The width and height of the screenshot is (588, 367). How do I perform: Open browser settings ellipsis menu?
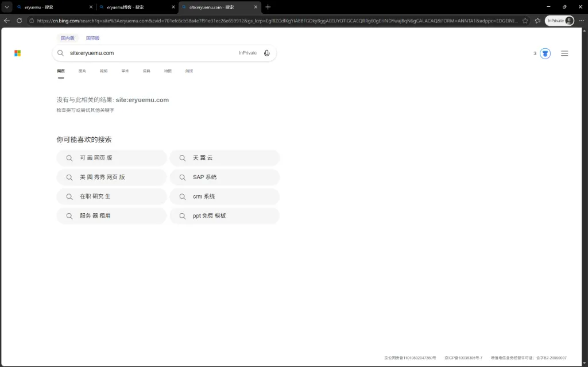[x=581, y=21]
